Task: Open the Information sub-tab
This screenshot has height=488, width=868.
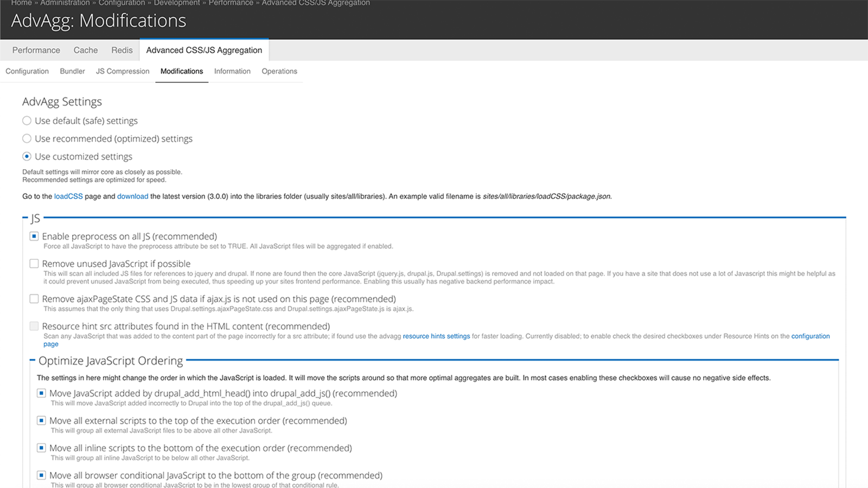Action: 232,71
